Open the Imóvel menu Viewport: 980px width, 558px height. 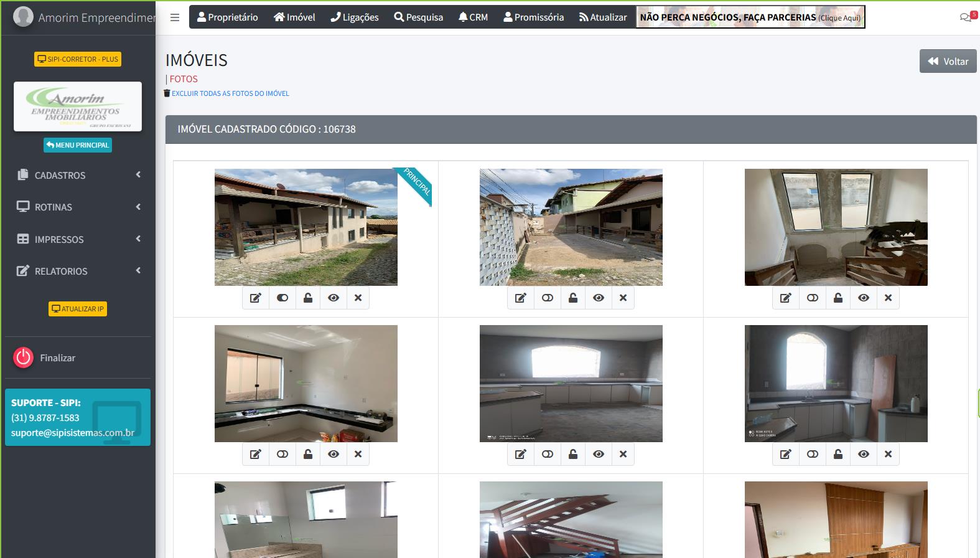[294, 17]
